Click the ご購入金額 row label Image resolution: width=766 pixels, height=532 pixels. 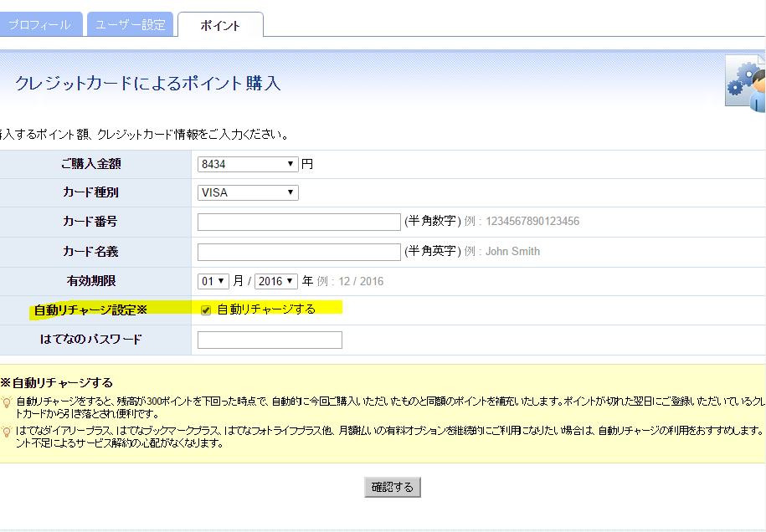point(91,164)
